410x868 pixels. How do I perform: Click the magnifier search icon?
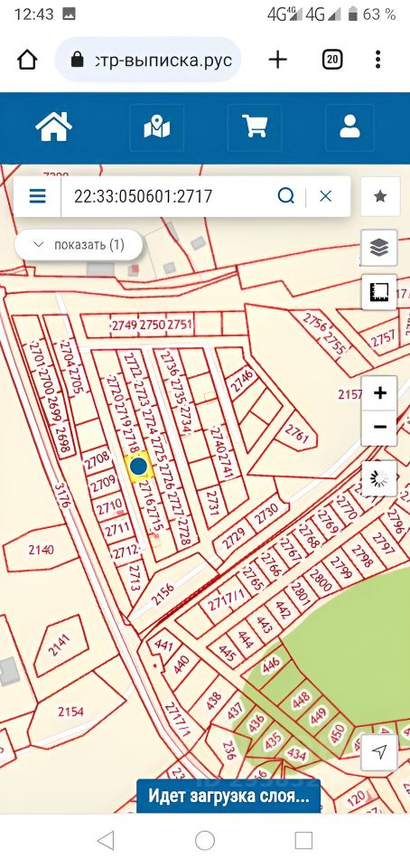click(286, 195)
